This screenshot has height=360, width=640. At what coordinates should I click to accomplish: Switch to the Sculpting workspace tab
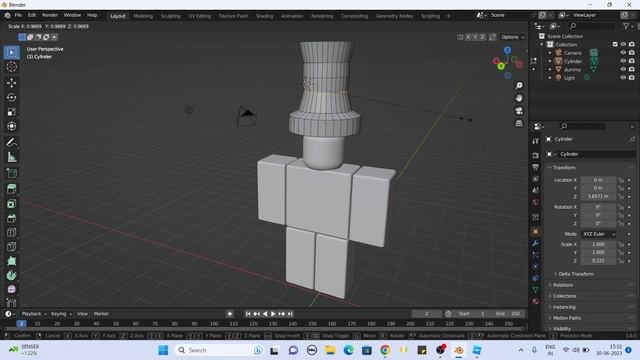171,16
